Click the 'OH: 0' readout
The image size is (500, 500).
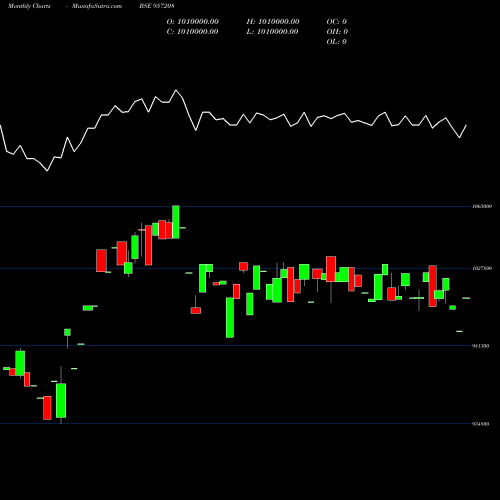click(x=337, y=32)
